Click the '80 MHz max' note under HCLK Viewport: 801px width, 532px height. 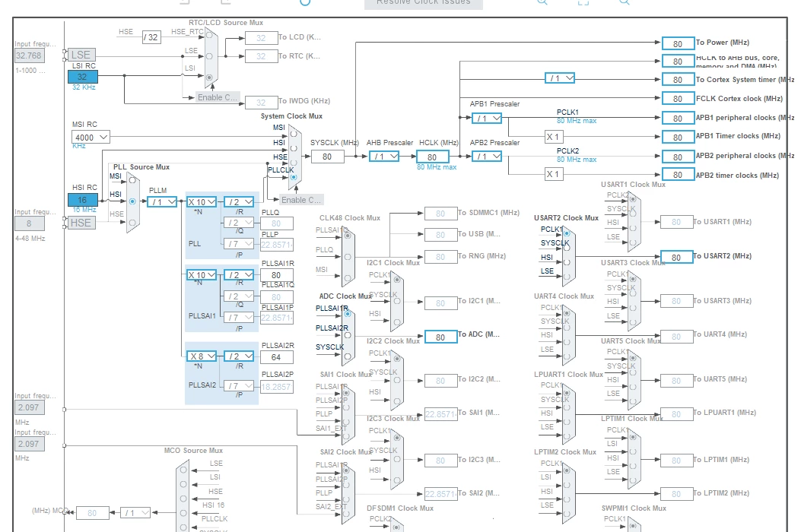pyautogui.click(x=437, y=167)
